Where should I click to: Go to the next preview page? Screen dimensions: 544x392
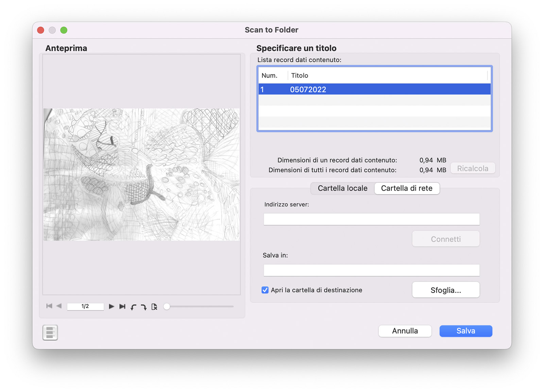pos(111,306)
